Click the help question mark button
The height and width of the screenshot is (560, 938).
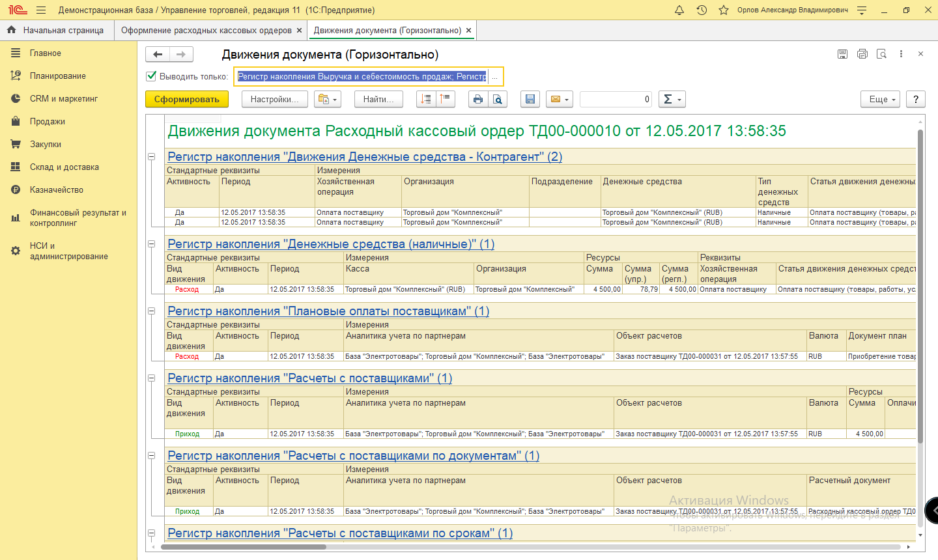pos(916,99)
